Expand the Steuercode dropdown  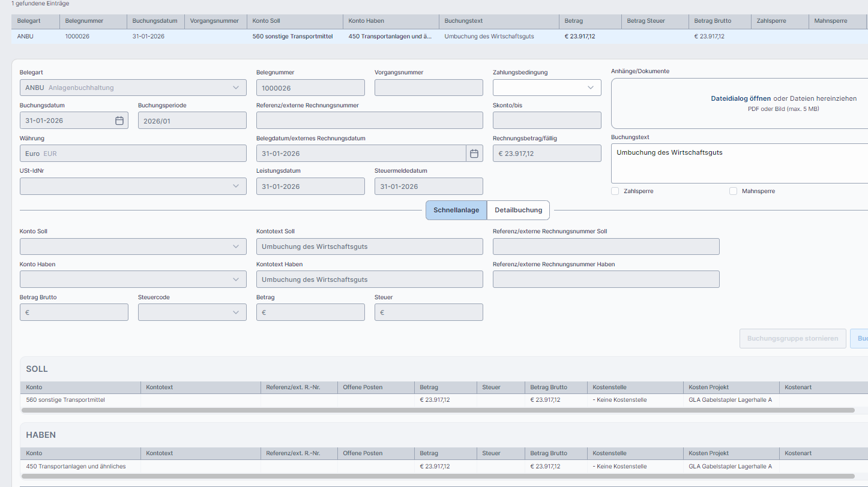(x=235, y=312)
